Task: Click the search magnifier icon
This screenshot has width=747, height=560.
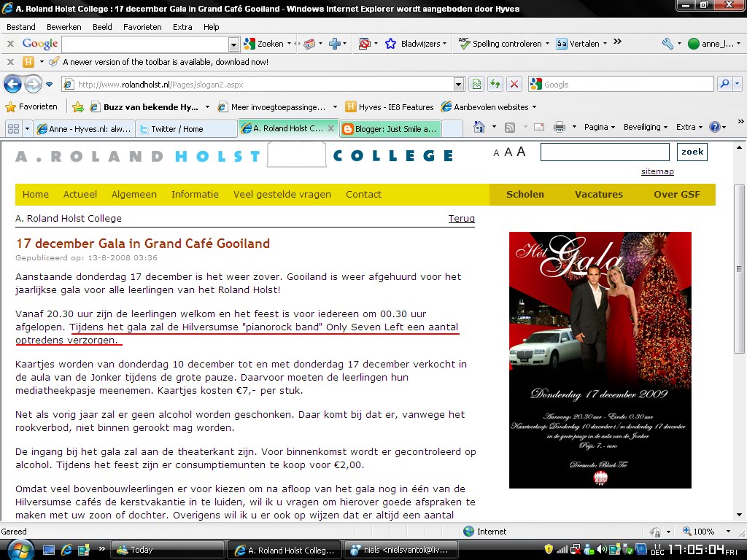Action: coord(724,85)
